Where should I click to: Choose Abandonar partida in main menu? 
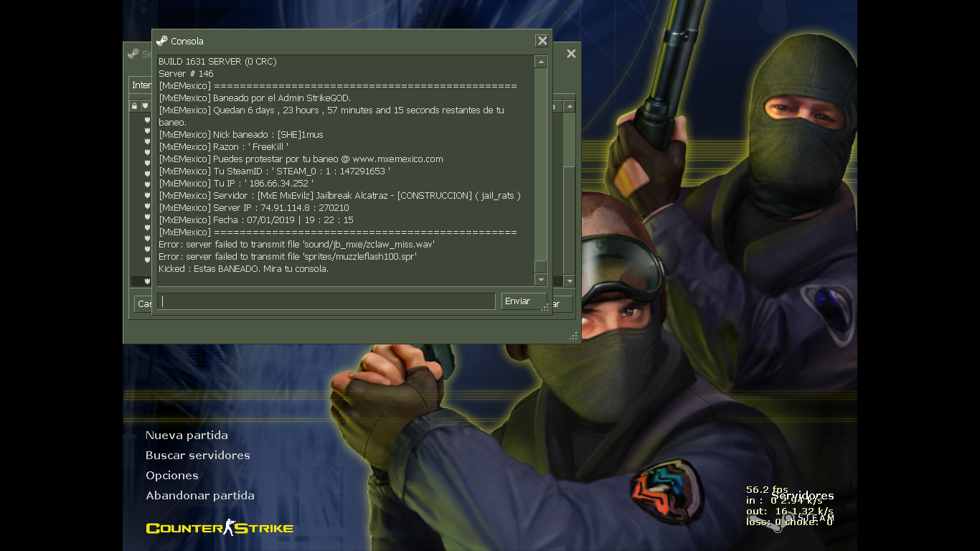(200, 496)
